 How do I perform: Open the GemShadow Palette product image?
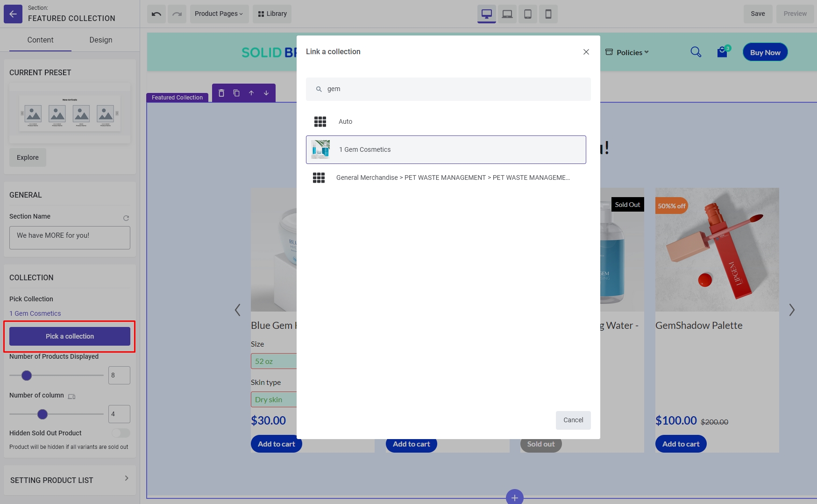[x=717, y=250]
